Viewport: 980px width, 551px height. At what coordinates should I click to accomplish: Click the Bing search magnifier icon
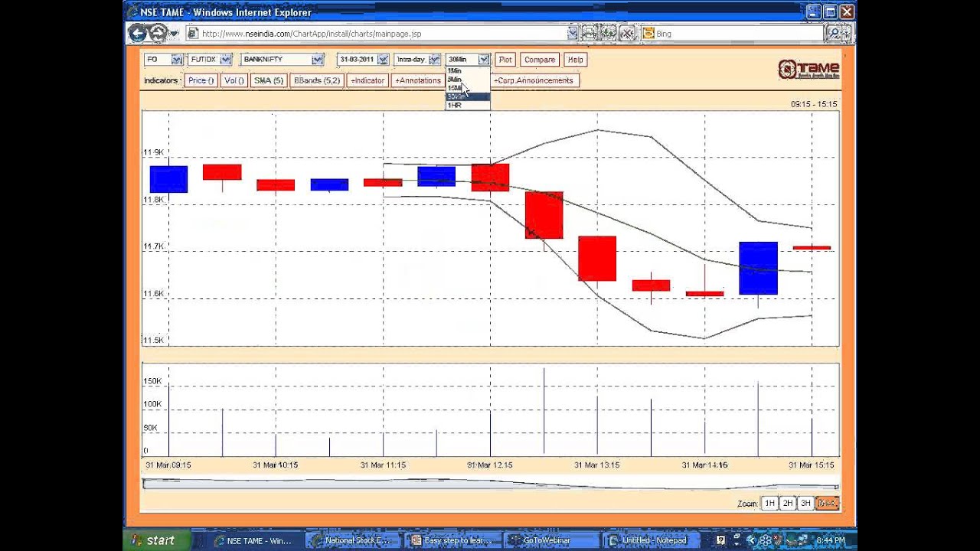click(x=833, y=33)
